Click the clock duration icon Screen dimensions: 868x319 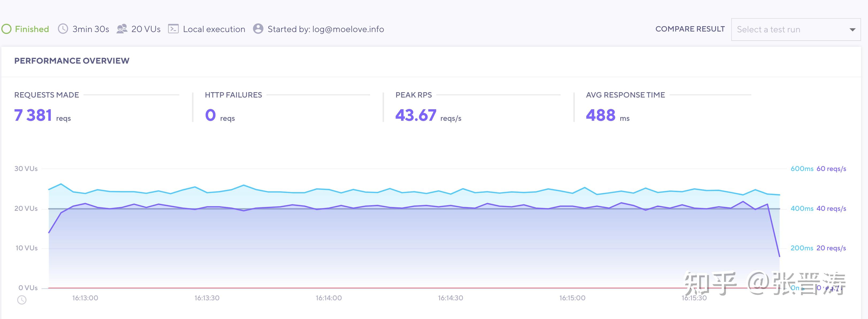[x=63, y=29]
